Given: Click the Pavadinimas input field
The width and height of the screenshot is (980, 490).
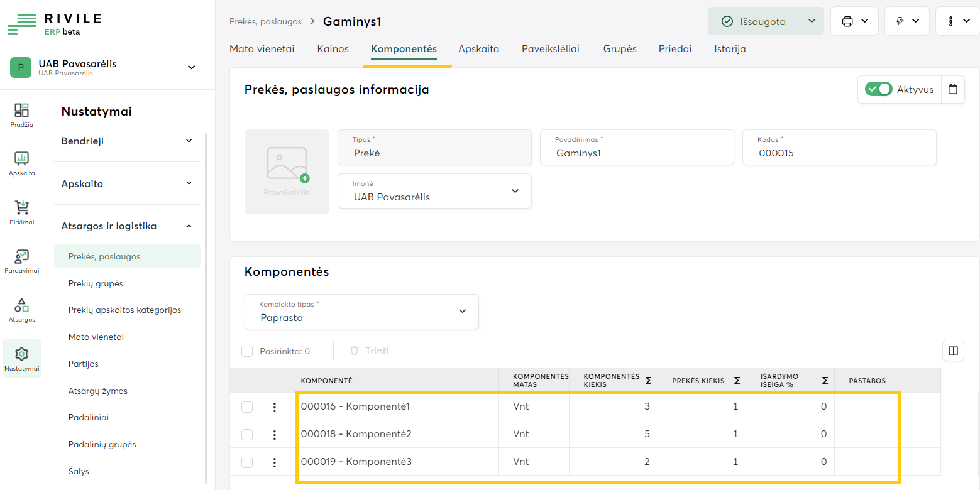Looking at the screenshot, I should tap(637, 153).
